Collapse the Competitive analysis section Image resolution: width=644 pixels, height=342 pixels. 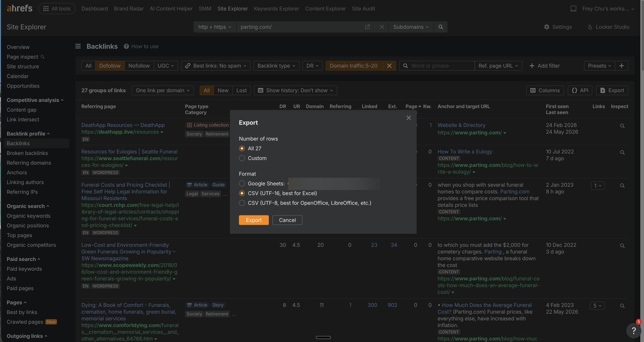(x=35, y=100)
